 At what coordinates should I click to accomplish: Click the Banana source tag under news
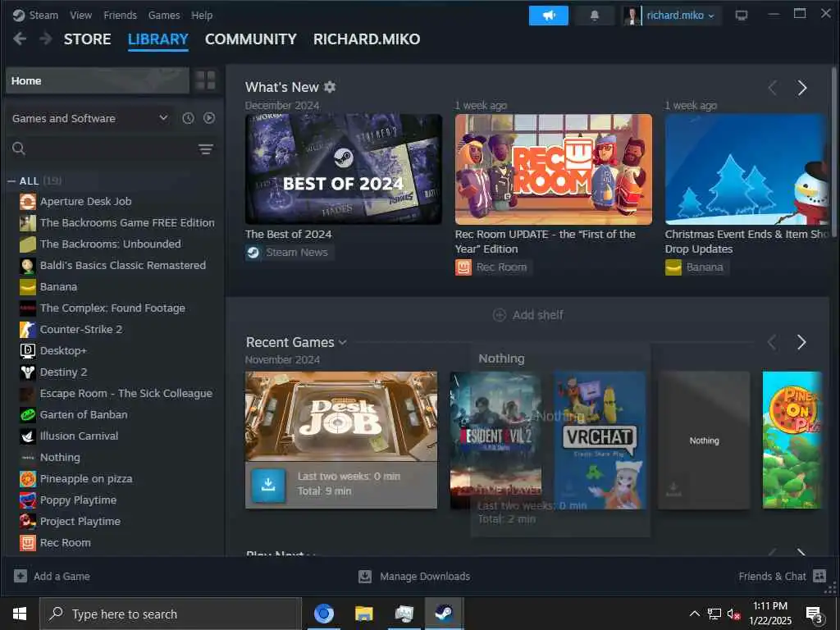click(x=696, y=267)
